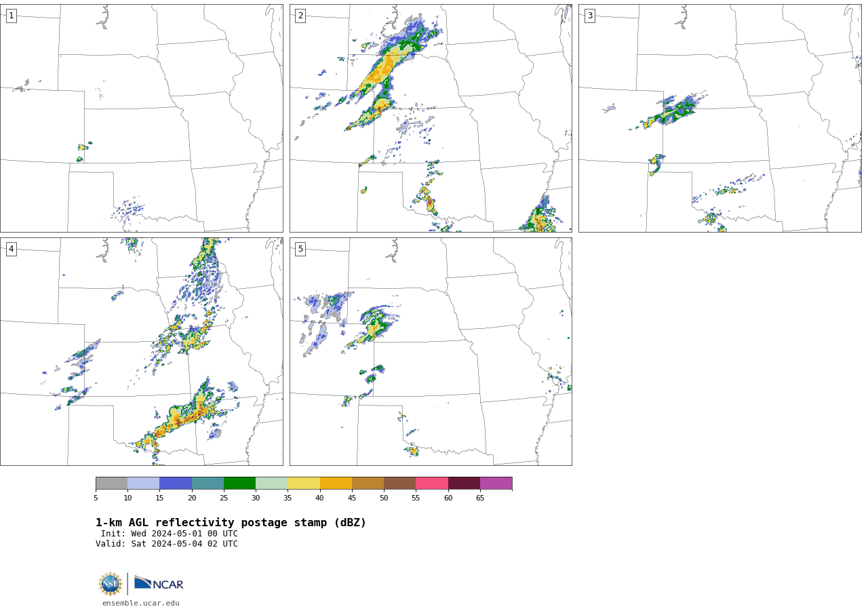Click the ensemble.ucar.edu text
This screenshot has width=868, height=611.
(x=141, y=603)
